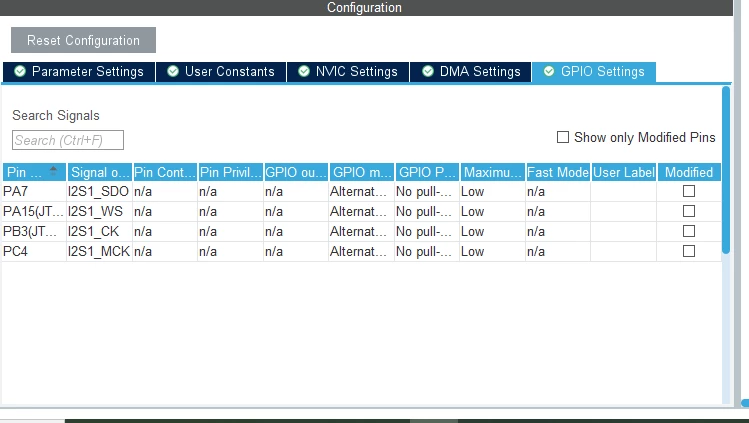Toggle the Modified checkbox for PC4

(689, 251)
